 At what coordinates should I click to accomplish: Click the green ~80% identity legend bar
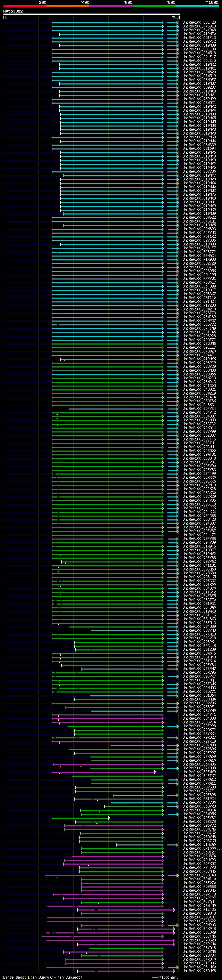pos(154,6)
